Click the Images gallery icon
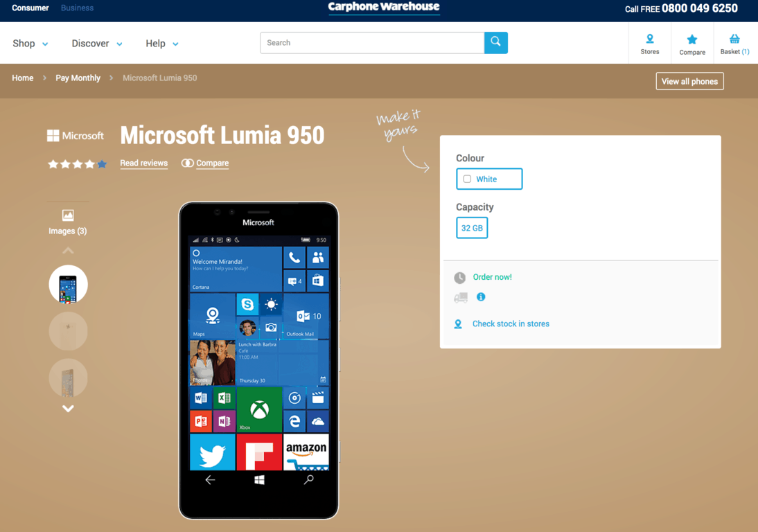758x532 pixels. coord(68,215)
